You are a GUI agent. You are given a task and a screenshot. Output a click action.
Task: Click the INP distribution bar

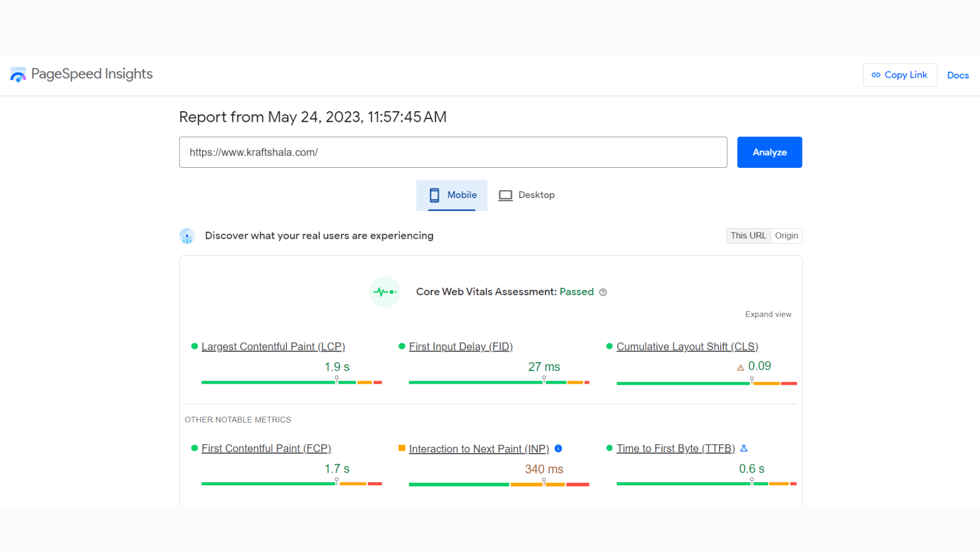tap(499, 484)
